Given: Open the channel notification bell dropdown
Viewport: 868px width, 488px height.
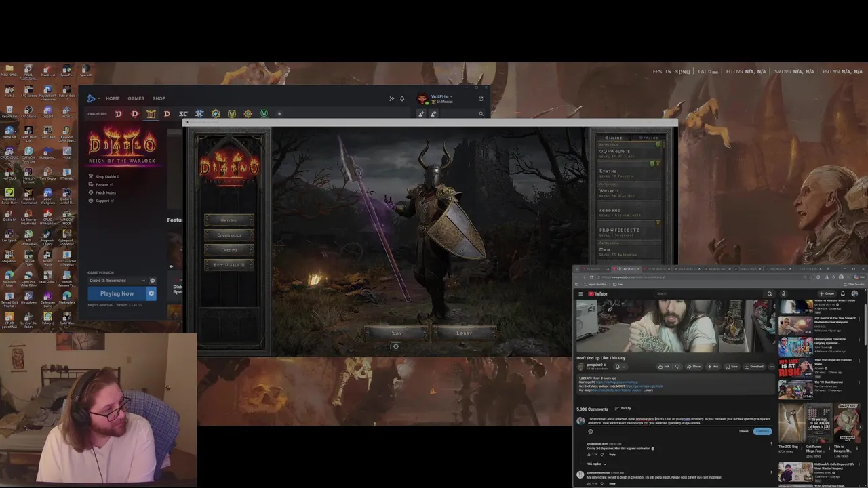Looking at the screenshot, I should click(x=620, y=367).
